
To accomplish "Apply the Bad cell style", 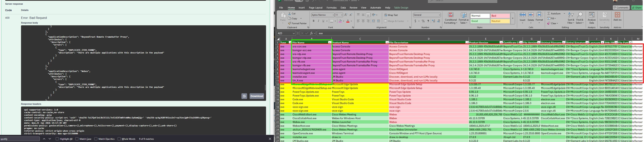I will [500, 16].
